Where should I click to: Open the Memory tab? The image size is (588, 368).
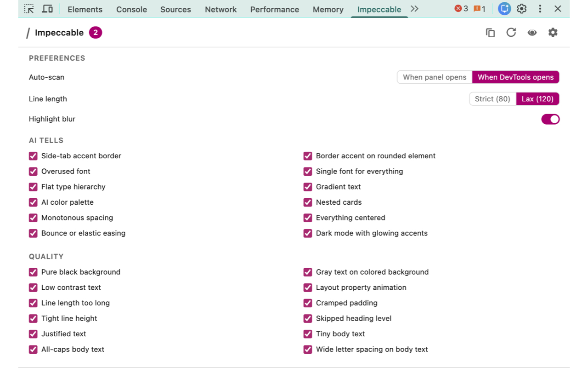pyautogui.click(x=328, y=9)
